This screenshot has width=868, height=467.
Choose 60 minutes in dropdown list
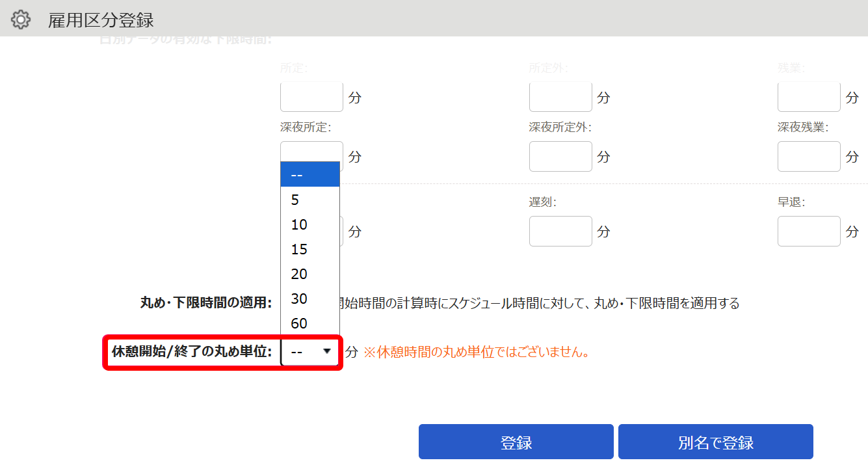point(310,323)
